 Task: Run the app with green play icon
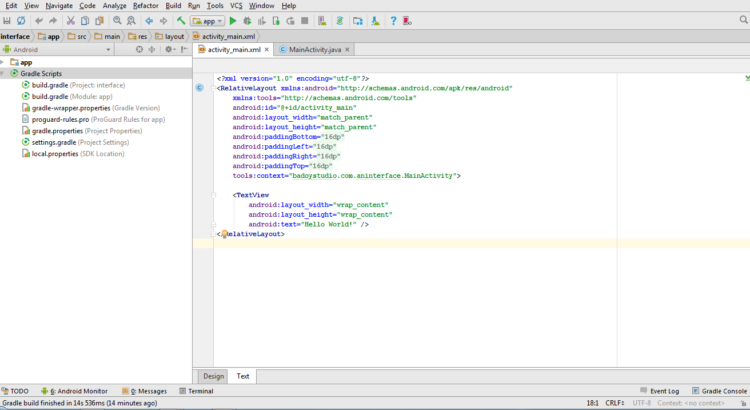233,20
